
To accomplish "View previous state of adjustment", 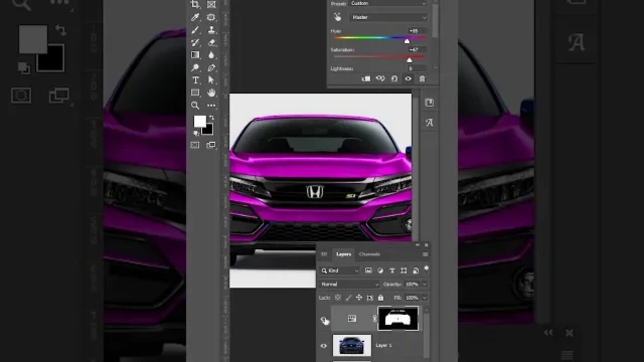I will [380, 79].
